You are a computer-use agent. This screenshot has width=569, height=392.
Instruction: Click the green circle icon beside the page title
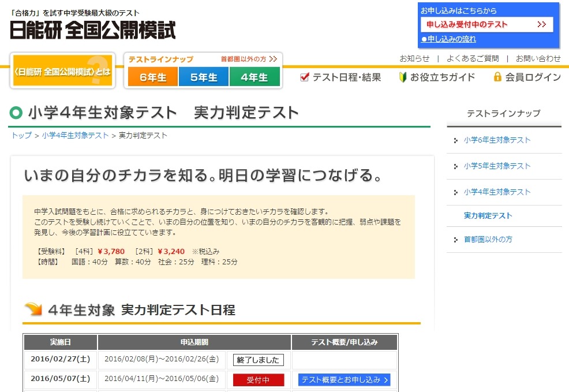coord(16,113)
